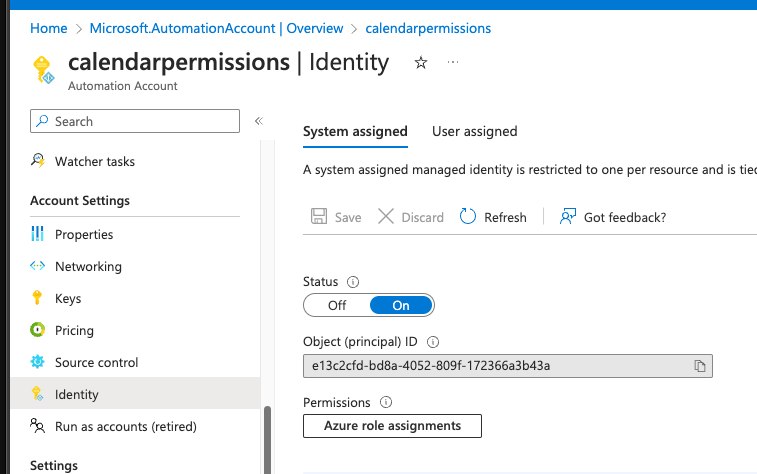The width and height of the screenshot is (757, 474).
Task: Set Status toggle to On
Action: click(401, 305)
